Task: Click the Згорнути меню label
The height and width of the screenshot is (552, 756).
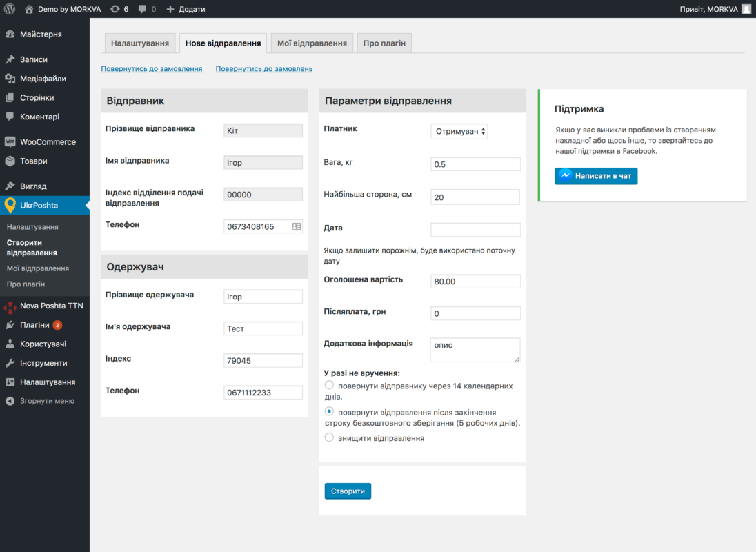Action: point(47,401)
